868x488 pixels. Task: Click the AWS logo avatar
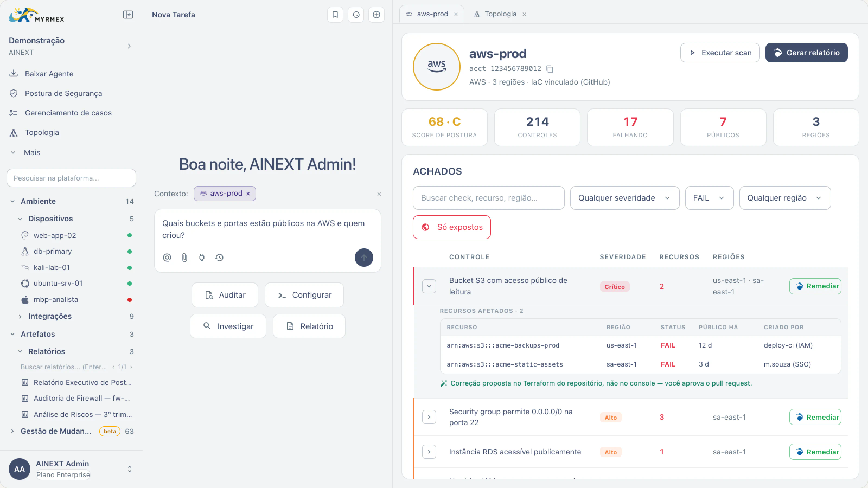point(437,67)
